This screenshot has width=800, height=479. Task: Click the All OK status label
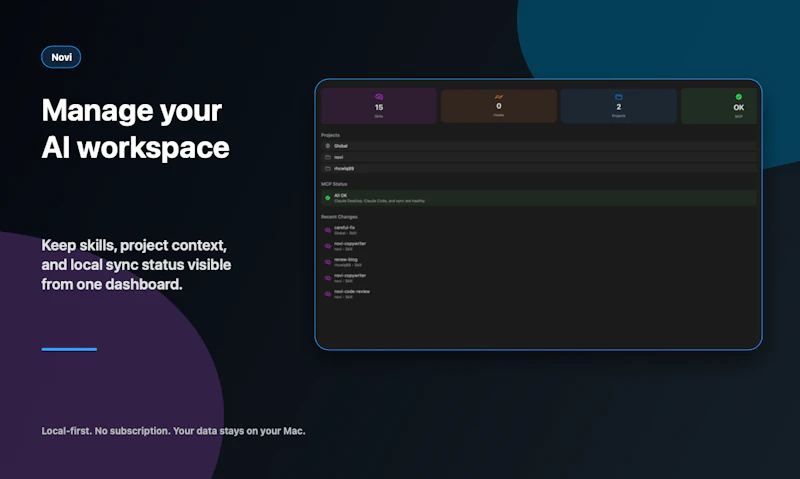(x=340, y=195)
